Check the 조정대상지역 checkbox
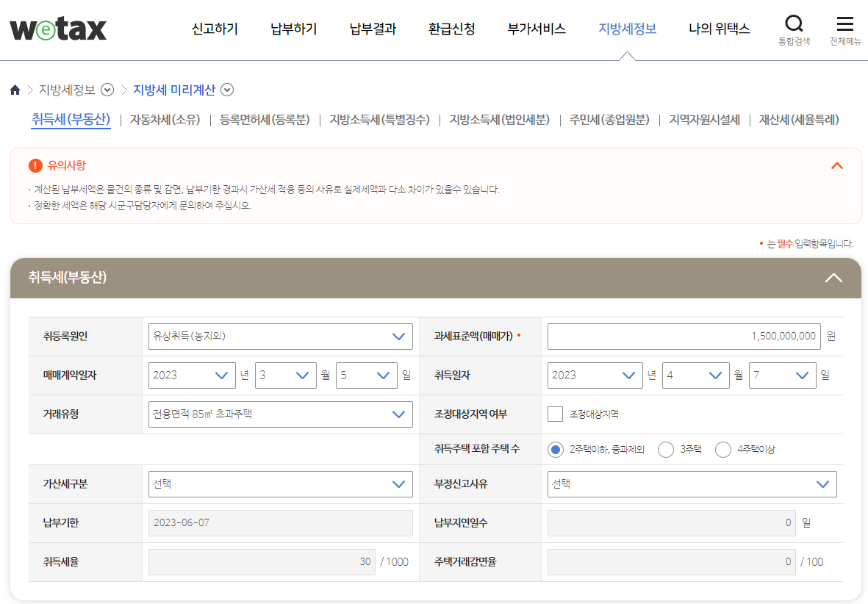 click(x=555, y=414)
